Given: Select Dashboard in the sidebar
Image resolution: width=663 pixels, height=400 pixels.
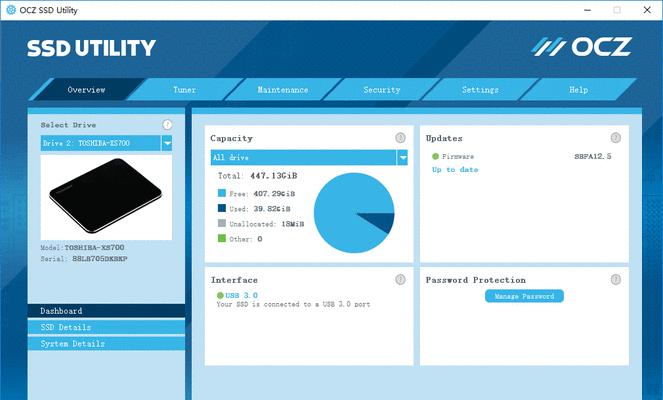Looking at the screenshot, I should tap(106, 311).
